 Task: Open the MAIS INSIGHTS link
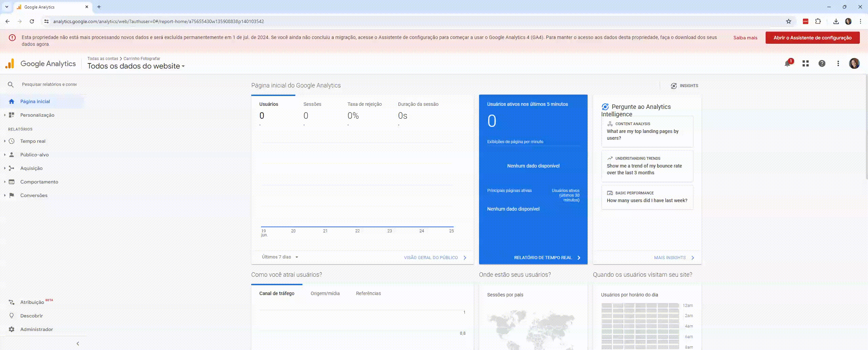coord(674,258)
